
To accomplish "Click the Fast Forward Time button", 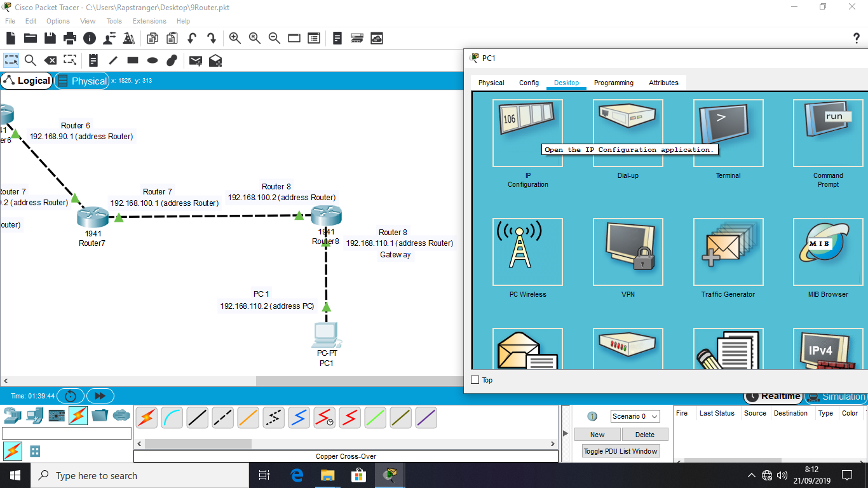I will point(100,396).
